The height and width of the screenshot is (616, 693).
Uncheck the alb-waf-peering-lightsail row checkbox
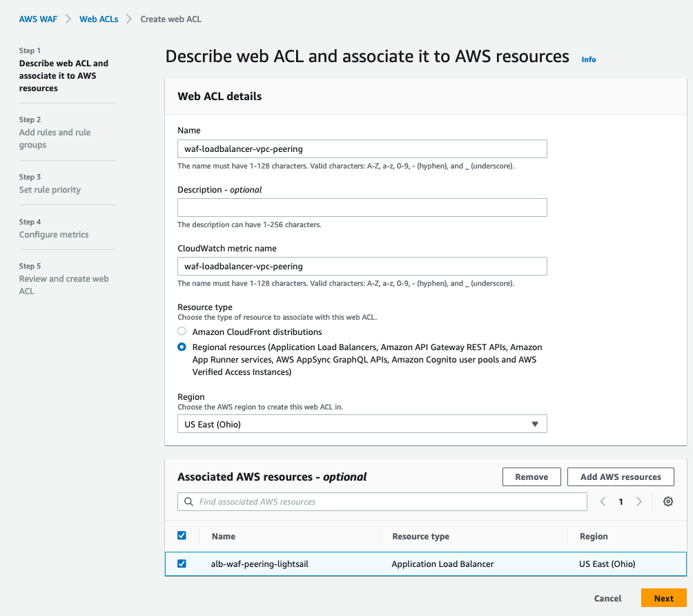tap(182, 564)
